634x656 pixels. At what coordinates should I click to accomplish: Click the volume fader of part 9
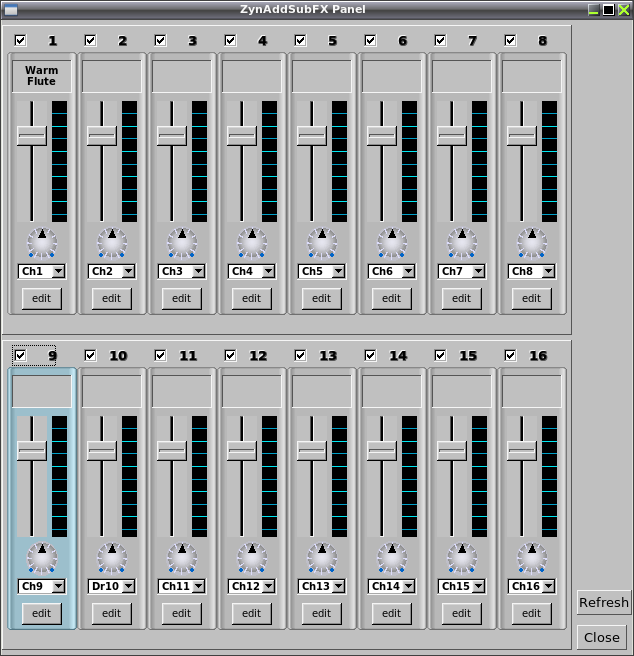tap(32, 451)
